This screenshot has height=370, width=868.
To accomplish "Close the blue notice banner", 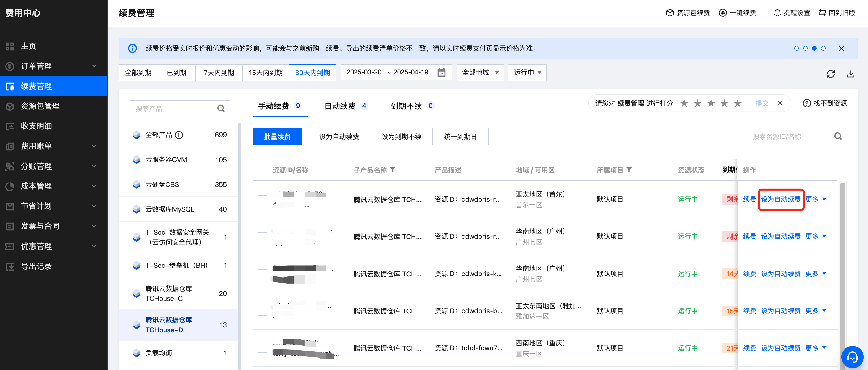I will [x=841, y=48].
